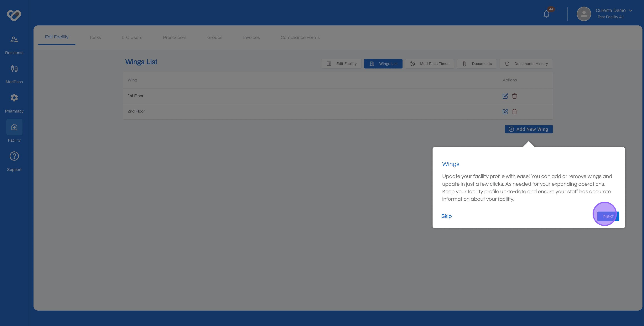This screenshot has height=326, width=644.
Task: Open the Documents History view
Action: point(526,64)
